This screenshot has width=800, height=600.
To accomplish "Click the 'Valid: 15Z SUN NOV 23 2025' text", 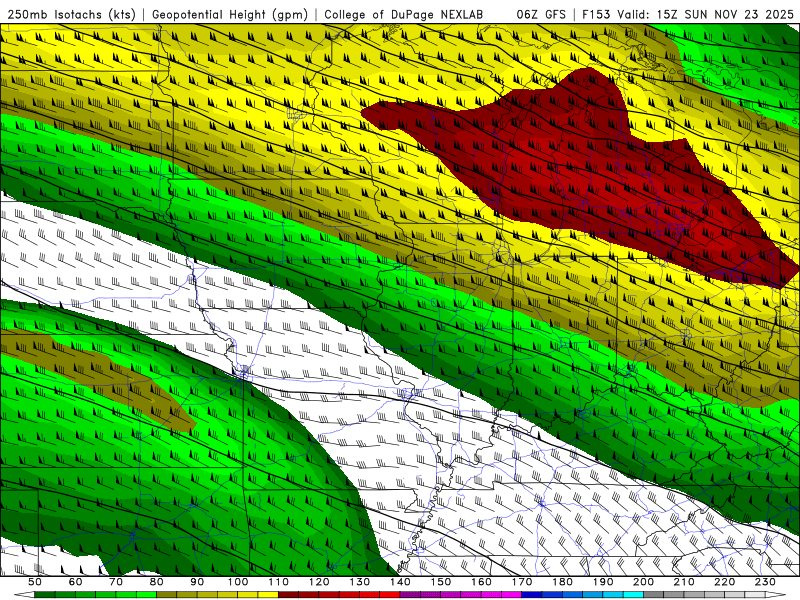I will (x=706, y=15).
